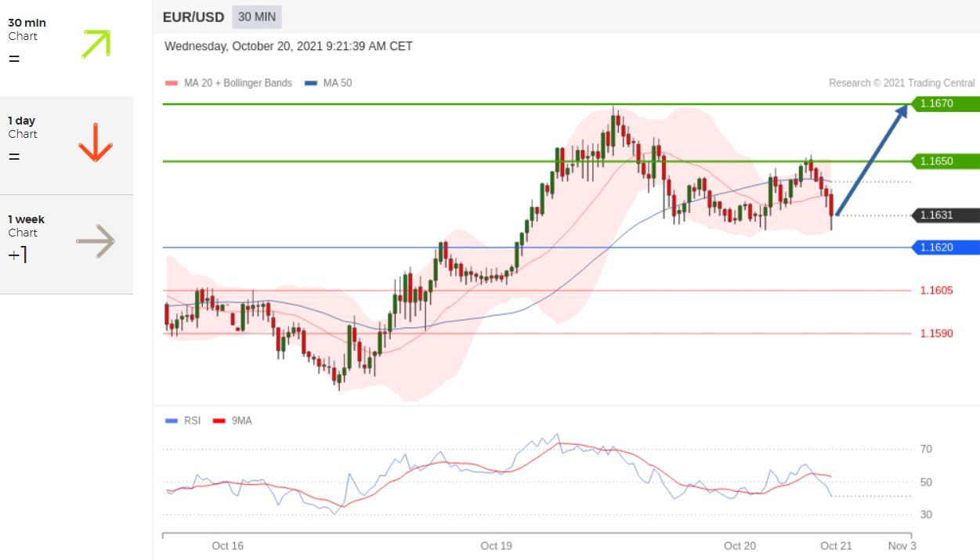Select the 30 min Chart tab

coord(67,47)
